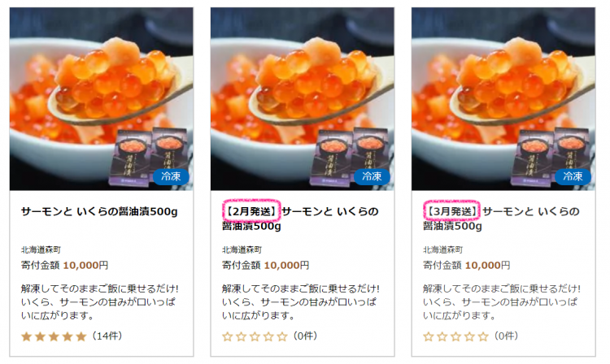Click the filled five-star rating with 14件

coord(54,336)
